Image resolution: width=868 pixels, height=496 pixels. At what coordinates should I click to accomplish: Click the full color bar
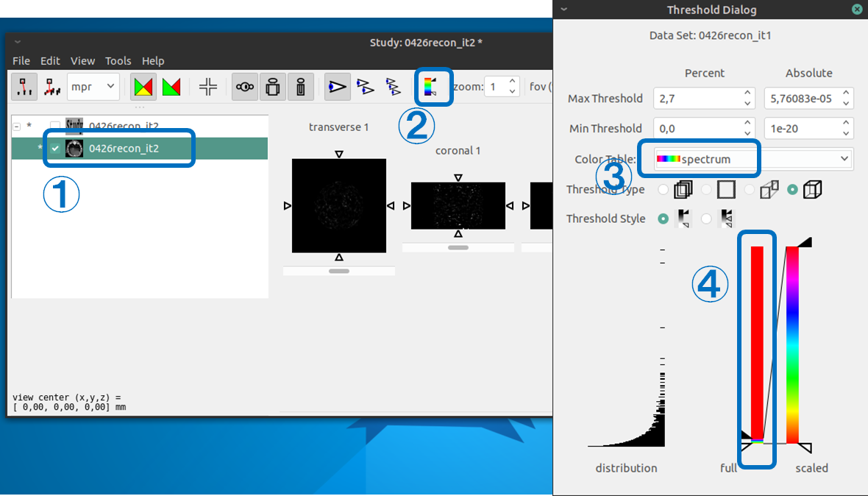[757, 345]
